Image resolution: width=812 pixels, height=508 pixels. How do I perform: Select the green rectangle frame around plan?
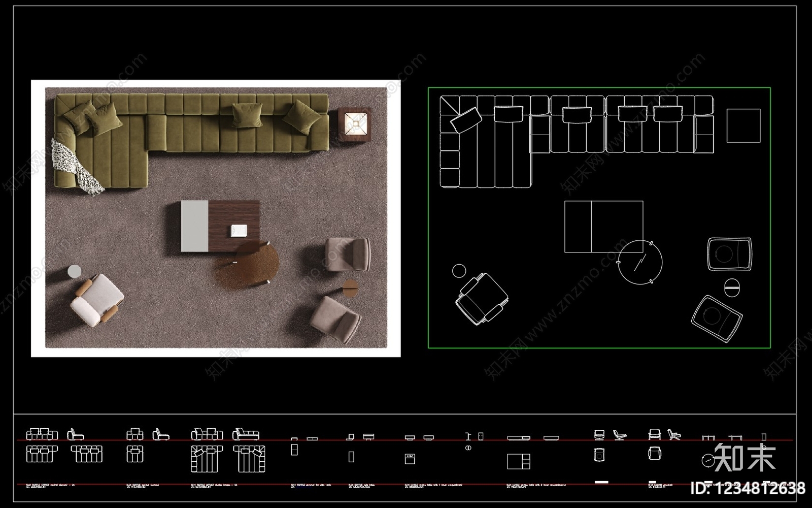click(x=599, y=218)
